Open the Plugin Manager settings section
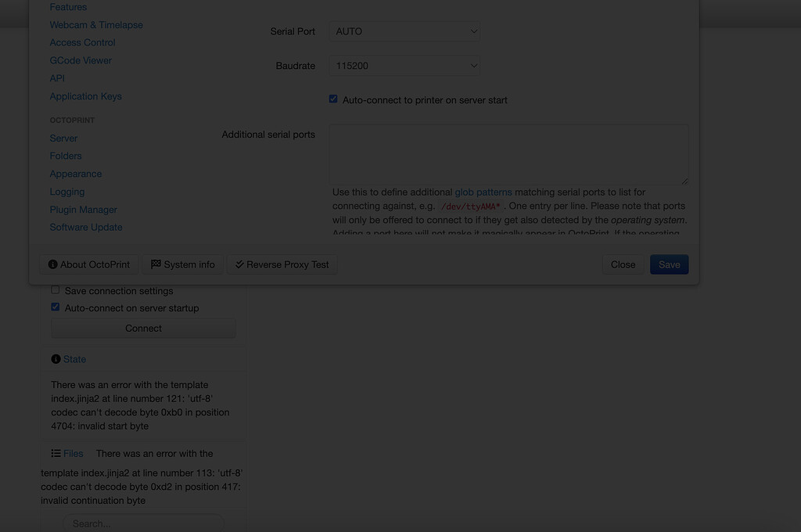Image resolution: width=801 pixels, height=532 pixels. click(83, 209)
